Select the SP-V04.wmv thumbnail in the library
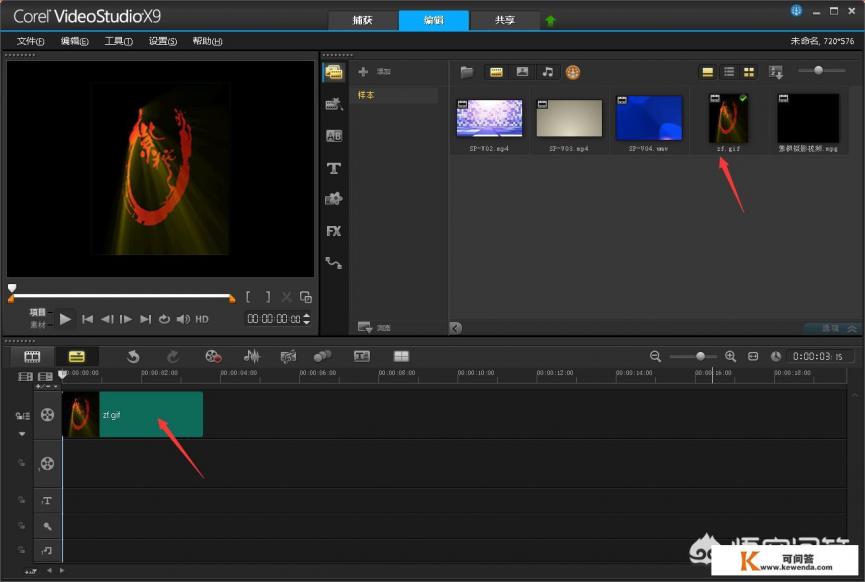This screenshot has height=582, width=865. coord(649,118)
